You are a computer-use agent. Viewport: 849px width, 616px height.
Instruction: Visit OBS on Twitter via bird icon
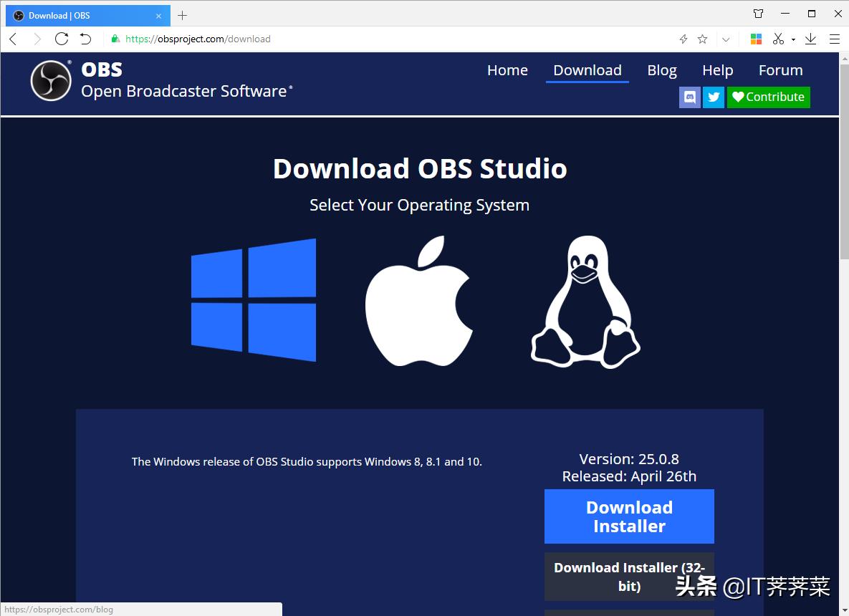click(x=714, y=97)
